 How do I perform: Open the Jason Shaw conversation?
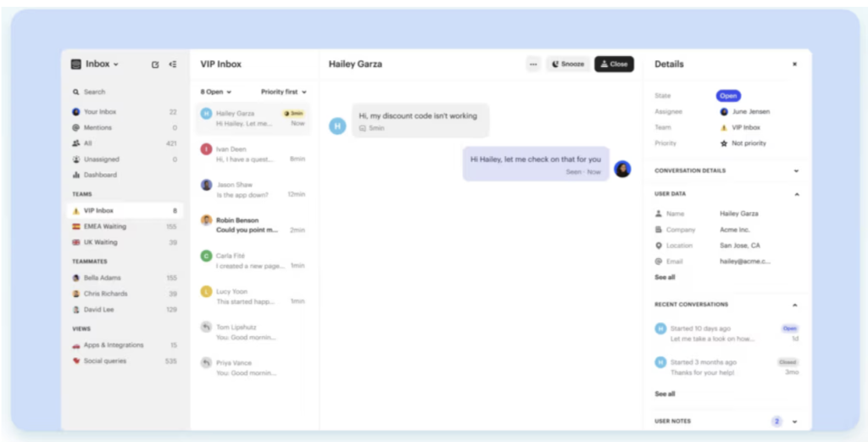tap(253, 189)
